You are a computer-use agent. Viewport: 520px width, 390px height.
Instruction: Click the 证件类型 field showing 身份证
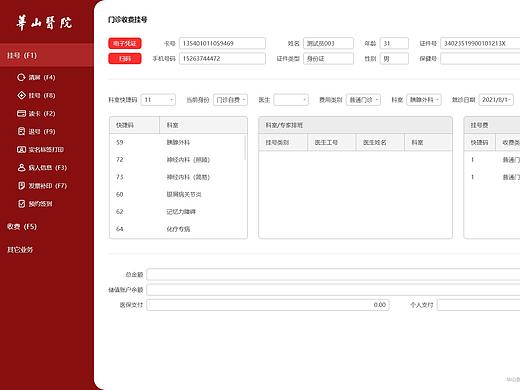coord(328,59)
